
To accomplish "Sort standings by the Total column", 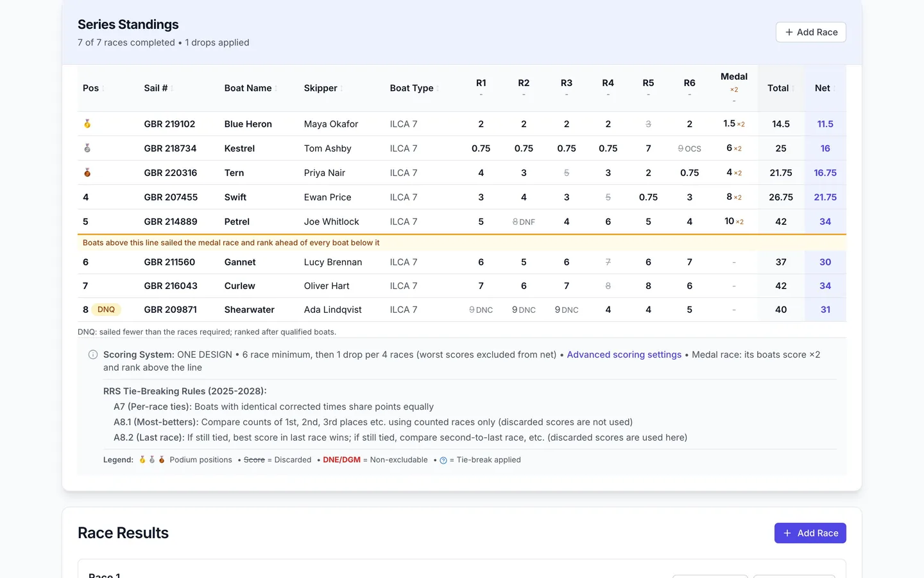I will pos(781,88).
